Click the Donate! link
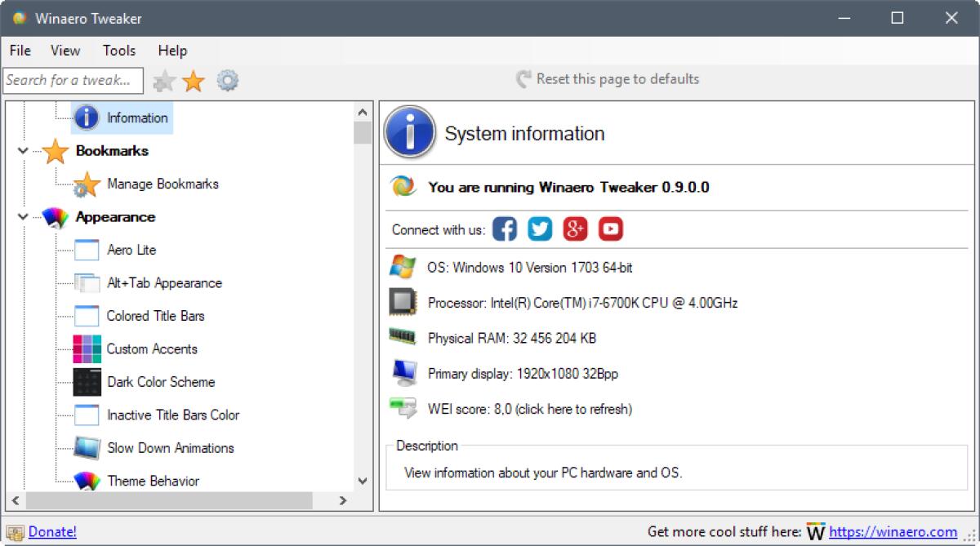 [51, 531]
